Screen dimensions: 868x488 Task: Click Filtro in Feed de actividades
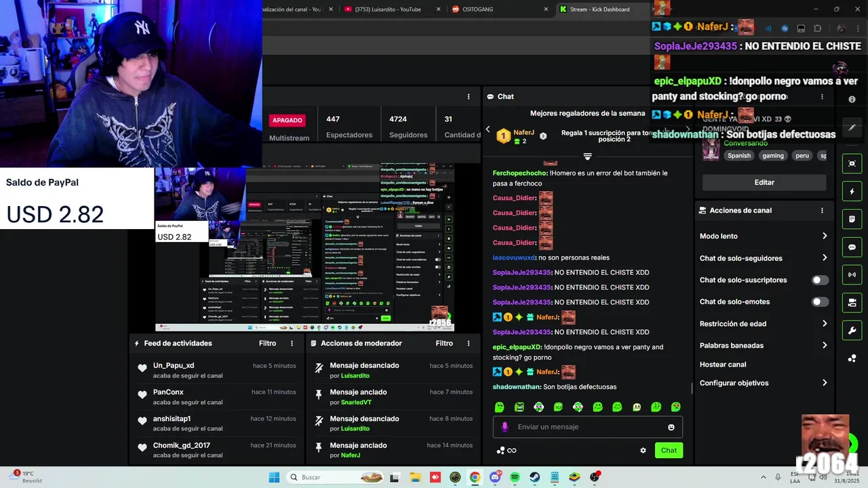(x=267, y=343)
